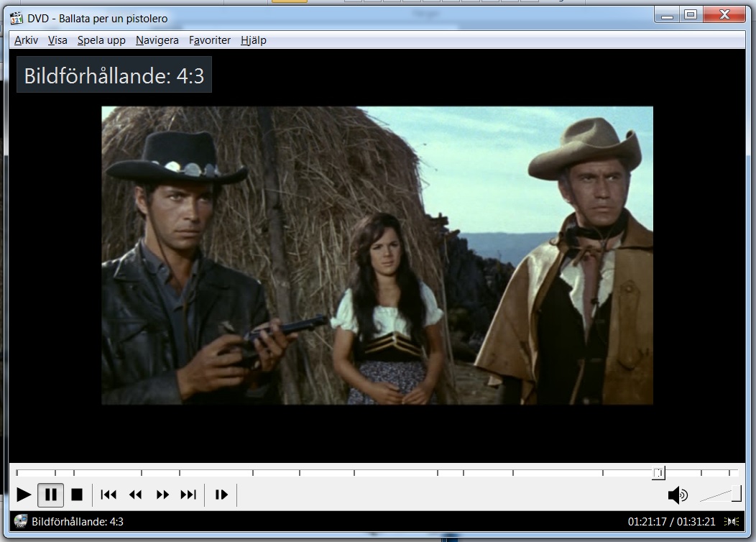756x542 pixels.
Task: Step forward one frame
Action: [x=221, y=495]
